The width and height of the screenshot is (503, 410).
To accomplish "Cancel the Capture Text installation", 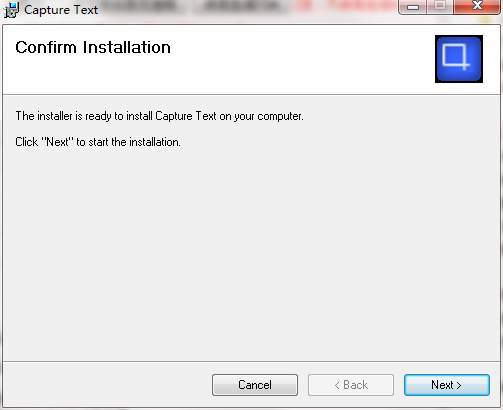I will 255,385.
